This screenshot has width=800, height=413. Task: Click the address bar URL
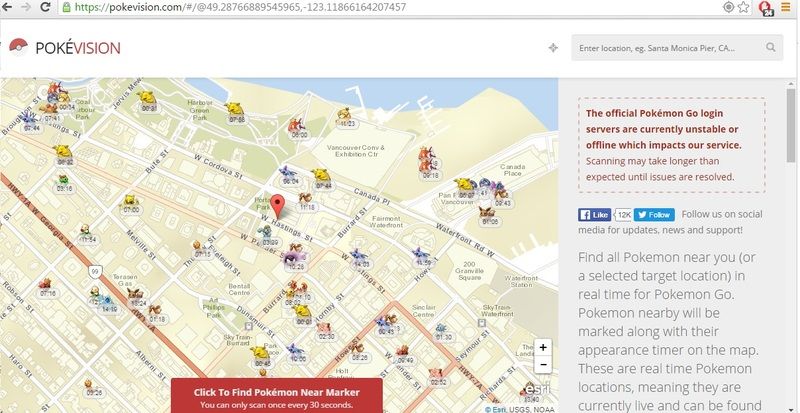pos(241,7)
